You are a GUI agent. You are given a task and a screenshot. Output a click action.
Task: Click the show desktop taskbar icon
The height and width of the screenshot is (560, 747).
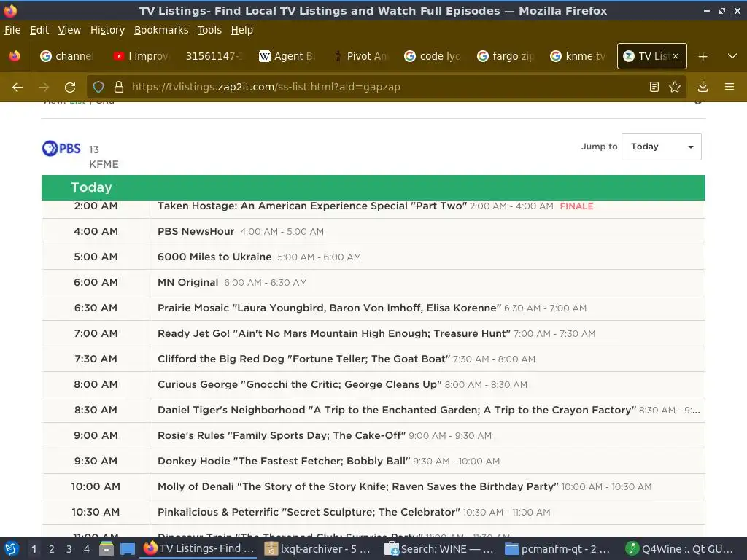point(128,548)
